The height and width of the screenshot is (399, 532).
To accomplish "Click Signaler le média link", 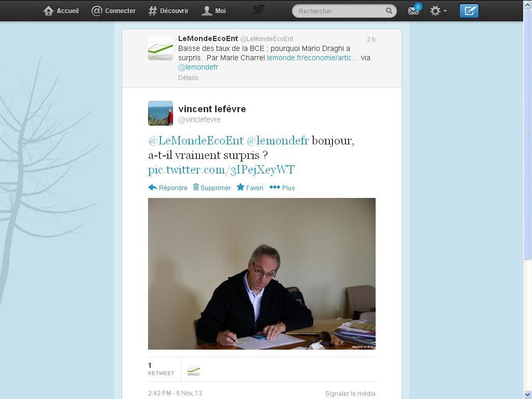I will [350, 394].
